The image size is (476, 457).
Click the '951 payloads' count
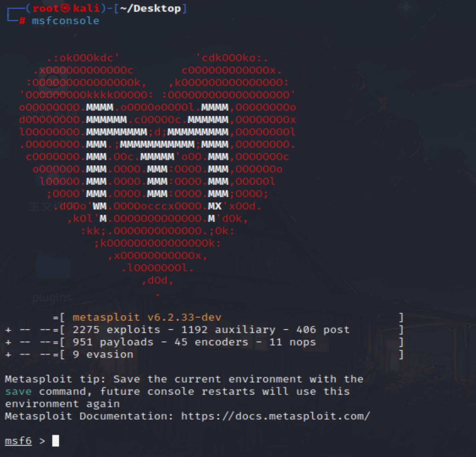point(113,342)
